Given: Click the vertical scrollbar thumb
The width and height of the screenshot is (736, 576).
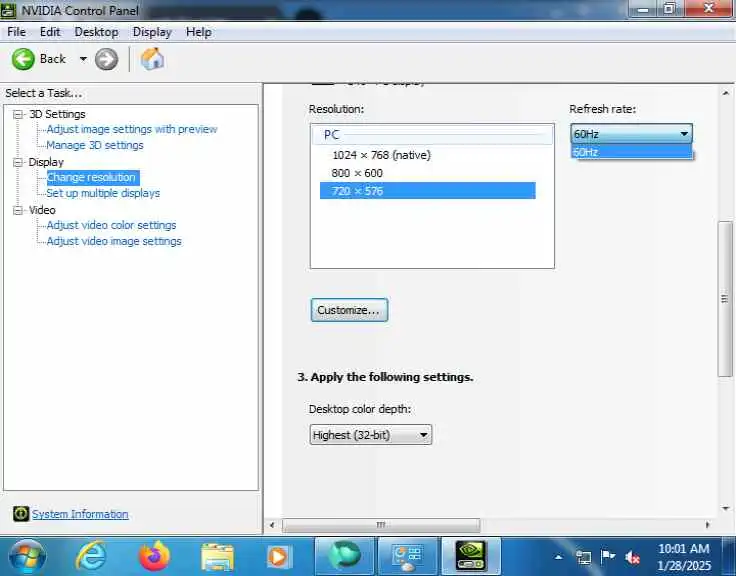Looking at the screenshot, I should coord(724,299).
